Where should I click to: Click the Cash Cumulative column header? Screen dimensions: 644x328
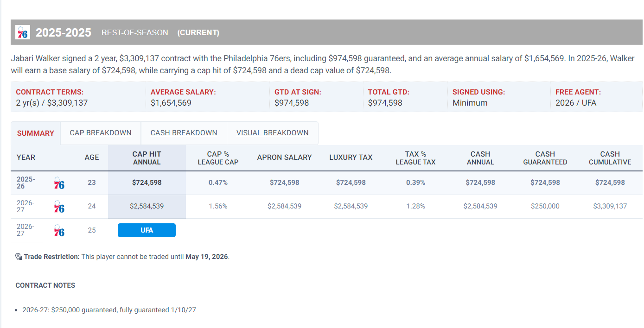coord(610,158)
